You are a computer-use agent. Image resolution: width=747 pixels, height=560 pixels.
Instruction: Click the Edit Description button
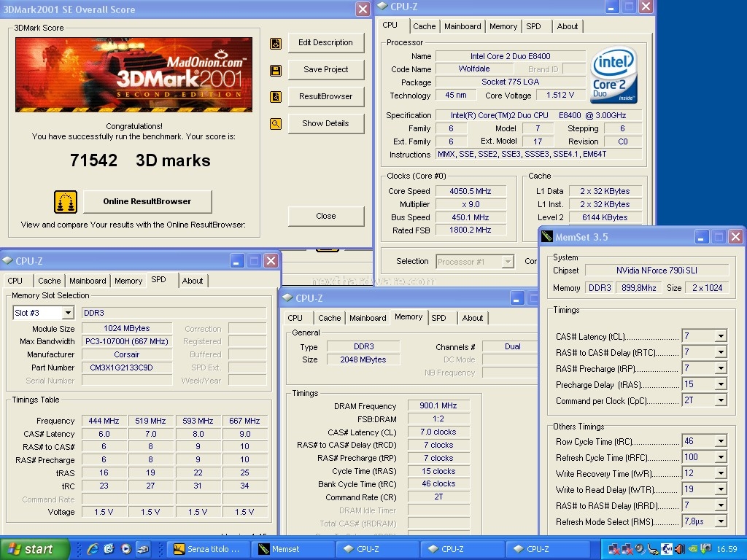(326, 42)
